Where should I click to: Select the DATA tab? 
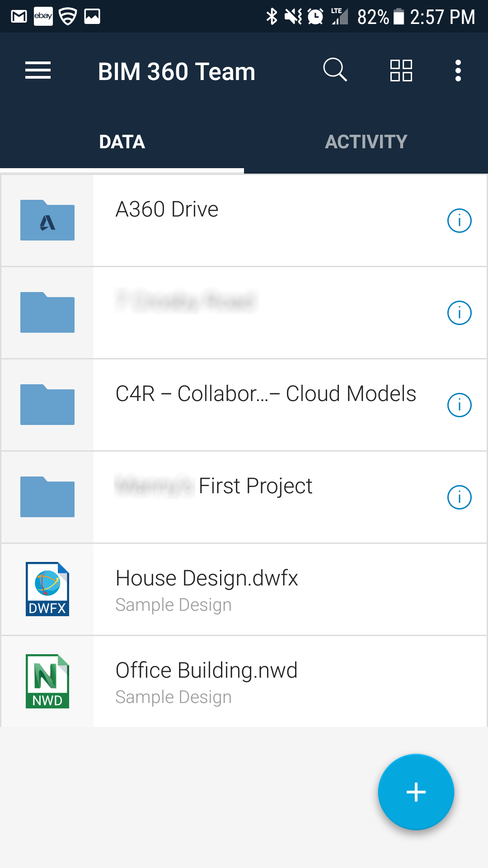122,142
